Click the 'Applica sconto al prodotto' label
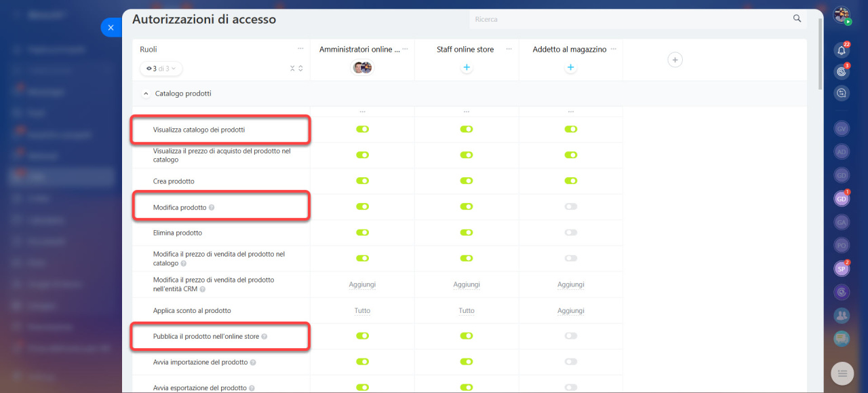The width and height of the screenshot is (868, 393). coord(192,310)
